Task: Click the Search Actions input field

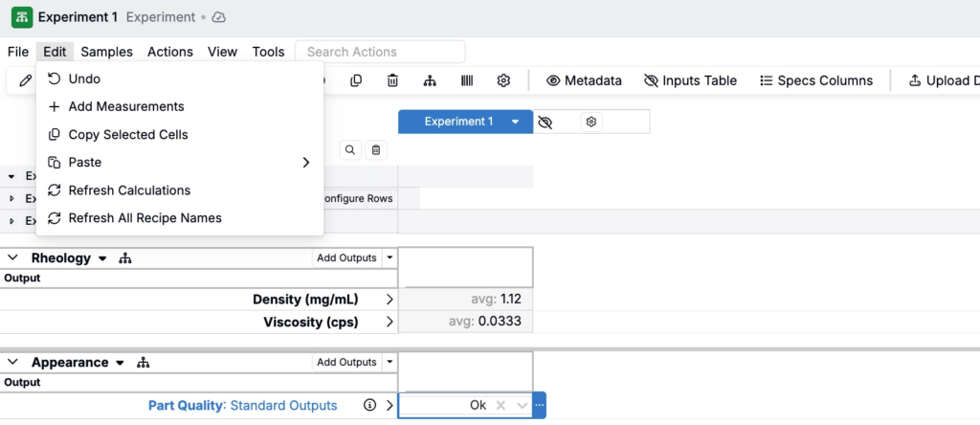Action: (x=380, y=52)
